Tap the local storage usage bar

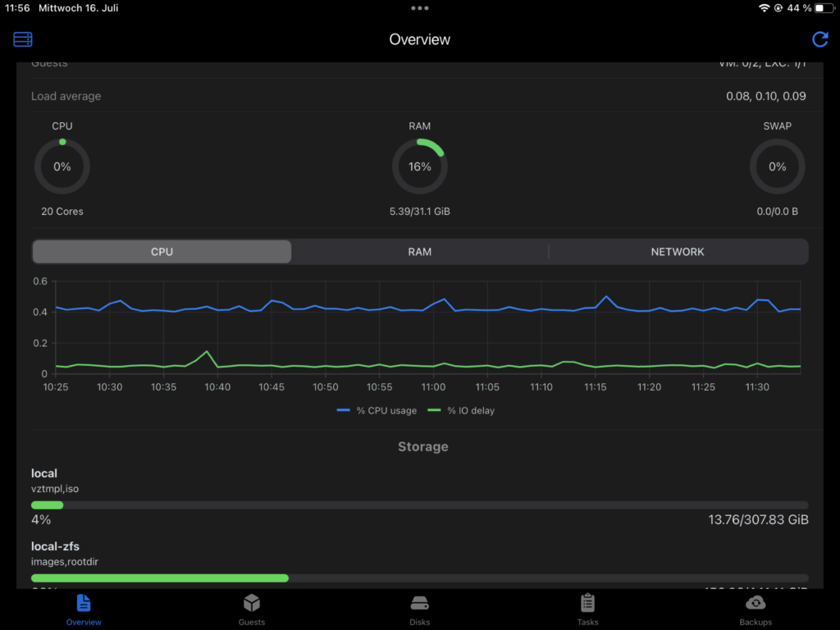tap(419, 505)
